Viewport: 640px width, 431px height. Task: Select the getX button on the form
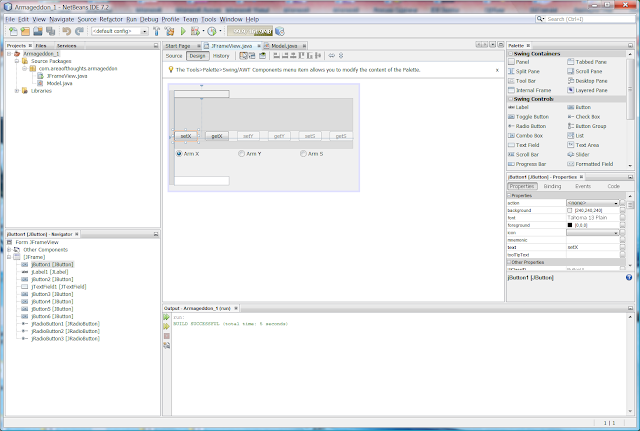(217, 136)
